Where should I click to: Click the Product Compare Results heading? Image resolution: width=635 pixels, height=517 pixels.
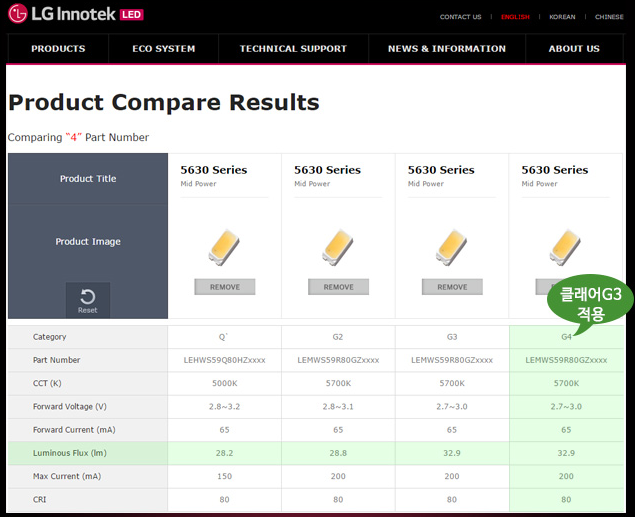pyautogui.click(x=164, y=102)
